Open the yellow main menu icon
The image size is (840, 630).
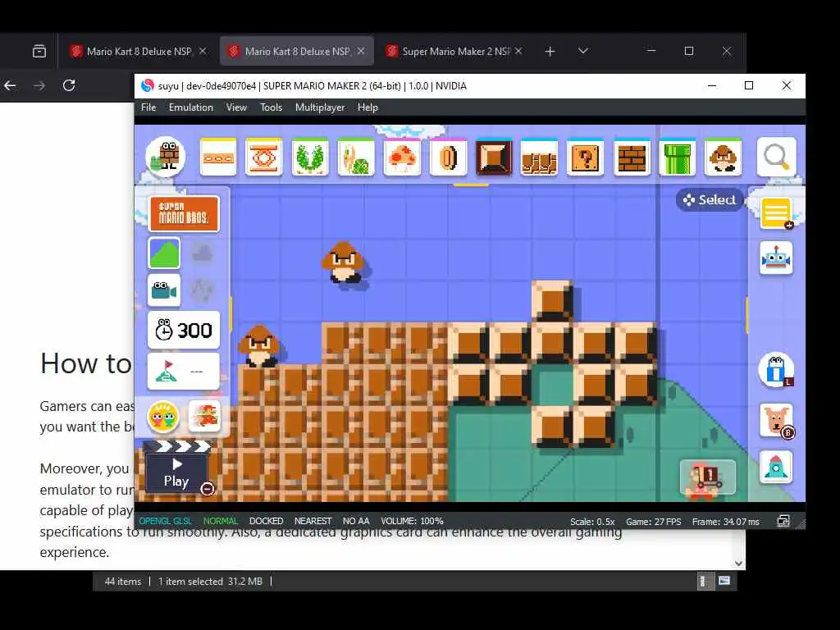pos(776,212)
